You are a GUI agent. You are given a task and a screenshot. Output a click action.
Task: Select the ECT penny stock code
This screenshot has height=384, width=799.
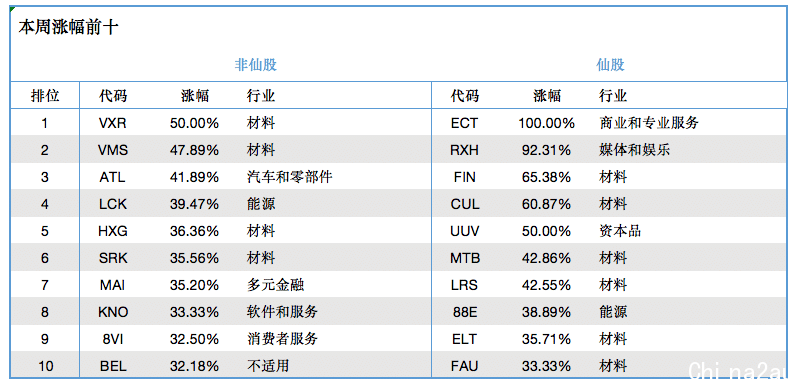pyautogui.click(x=464, y=123)
